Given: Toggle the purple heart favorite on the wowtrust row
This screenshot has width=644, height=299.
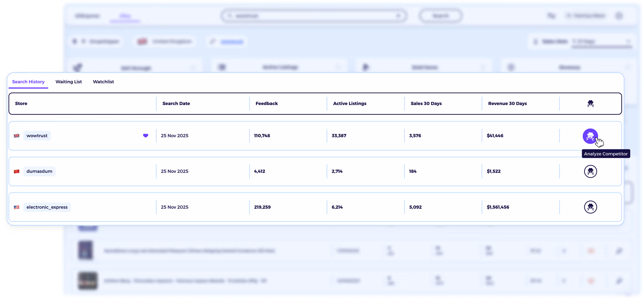Looking at the screenshot, I should pyautogui.click(x=146, y=136).
